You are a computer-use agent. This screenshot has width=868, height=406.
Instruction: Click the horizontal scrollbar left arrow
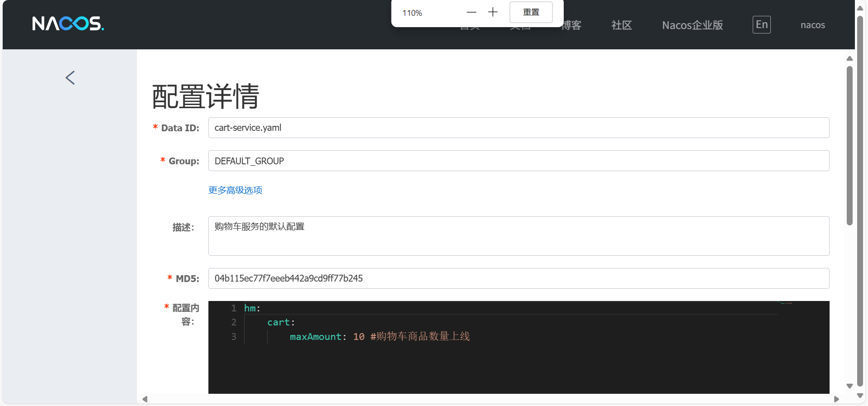pos(145,399)
